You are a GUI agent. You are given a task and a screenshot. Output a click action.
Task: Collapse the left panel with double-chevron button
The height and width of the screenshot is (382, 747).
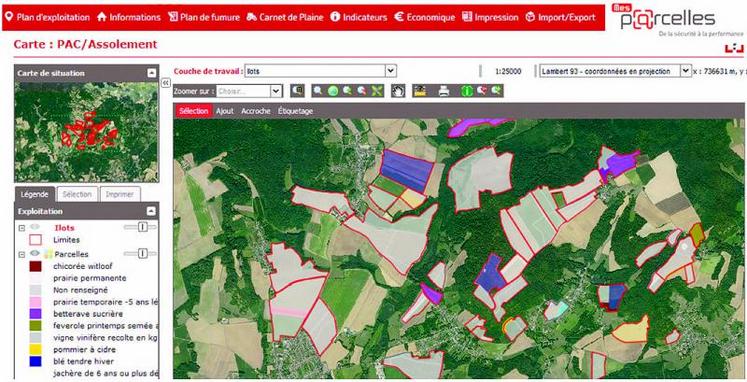[x=165, y=83]
